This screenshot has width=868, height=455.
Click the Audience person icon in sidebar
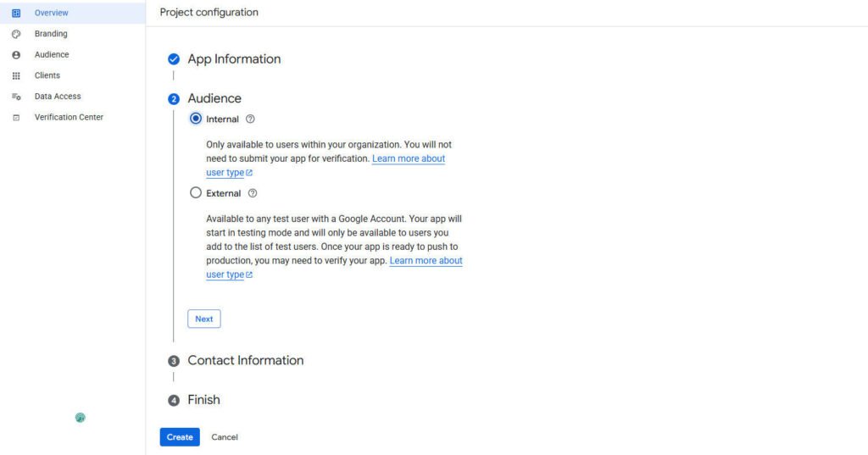(16, 55)
